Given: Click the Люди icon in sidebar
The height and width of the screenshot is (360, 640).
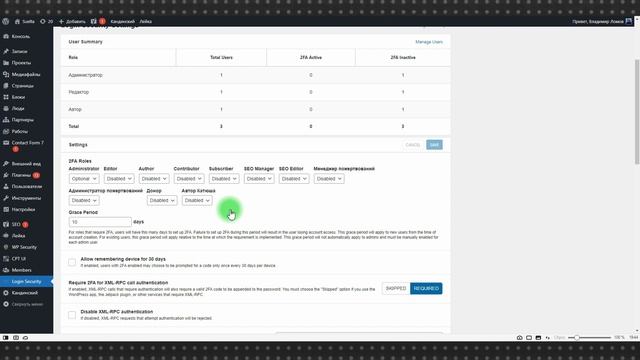Looking at the screenshot, I should point(6,109).
